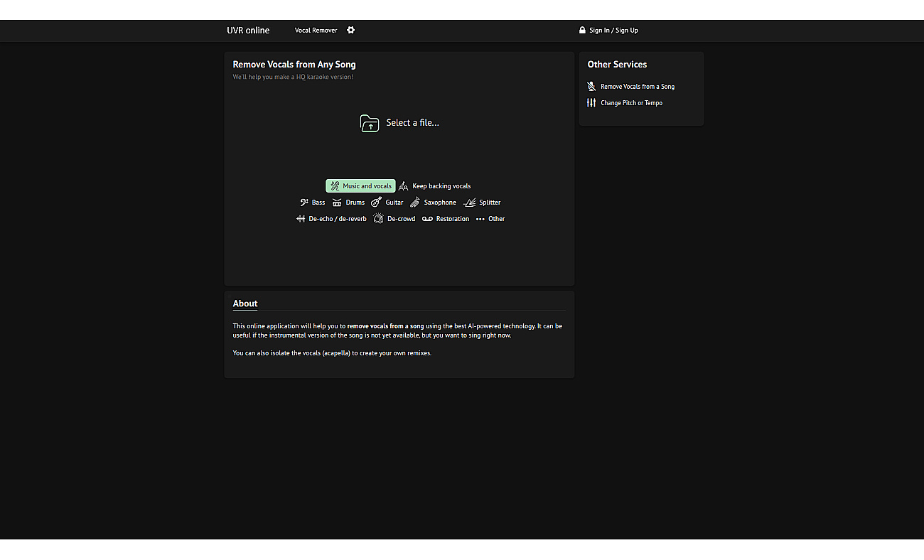Select Keep backing vocals mode
Viewport: 924px width, 560px height.
point(434,186)
